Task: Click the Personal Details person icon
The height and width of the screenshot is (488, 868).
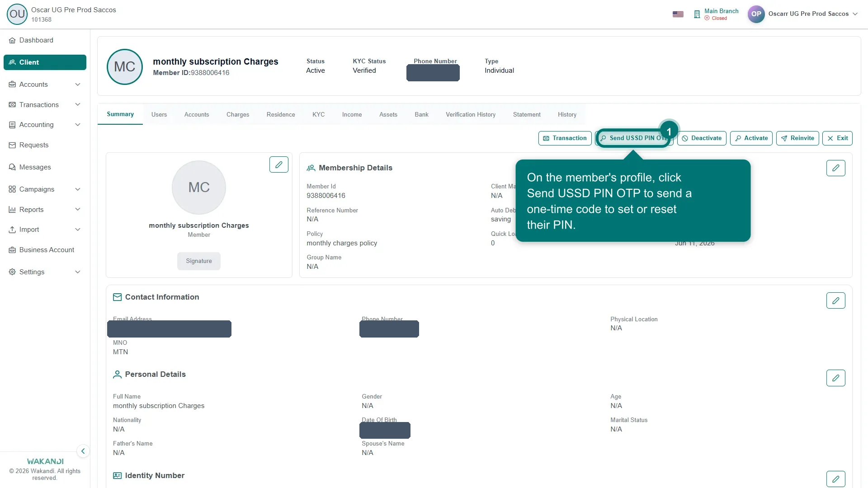Action: click(118, 375)
